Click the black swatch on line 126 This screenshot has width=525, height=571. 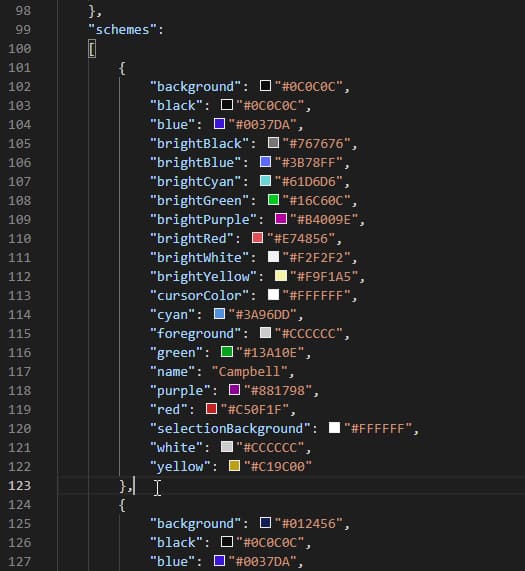[227, 542]
